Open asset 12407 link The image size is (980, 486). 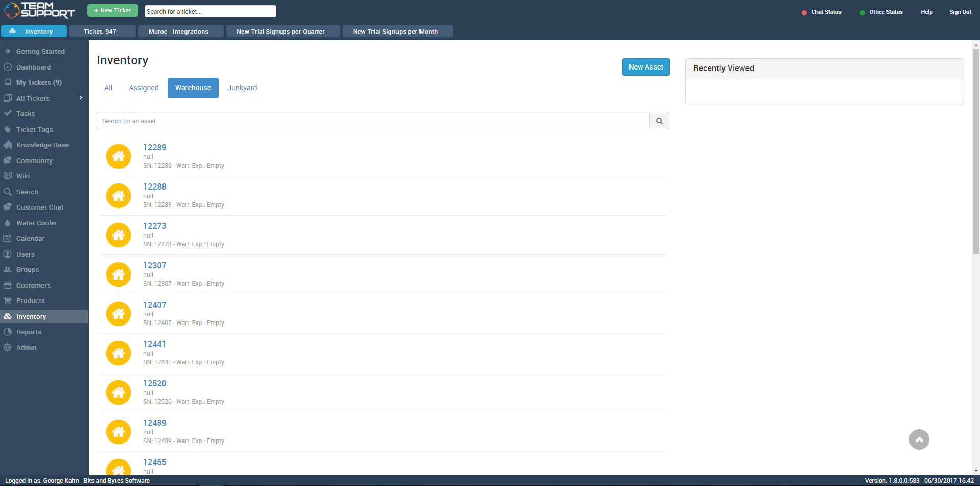coord(155,305)
